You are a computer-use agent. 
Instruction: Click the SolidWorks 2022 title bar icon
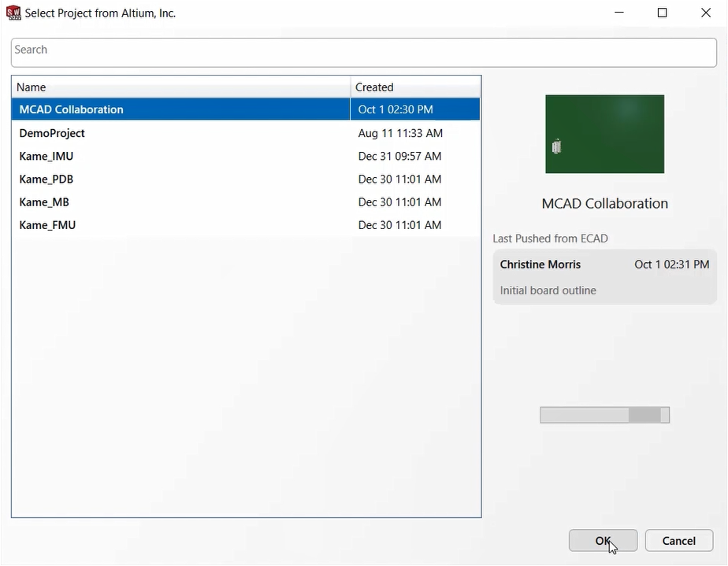[x=13, y=13]
